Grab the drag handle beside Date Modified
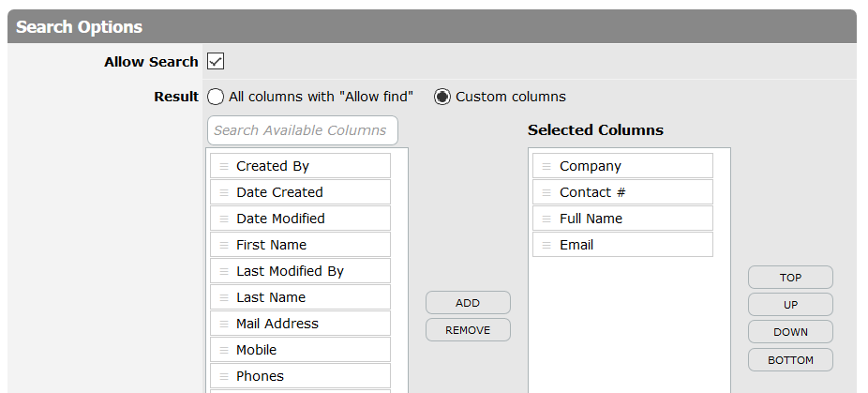868x393 pixels. coord(224,219)
